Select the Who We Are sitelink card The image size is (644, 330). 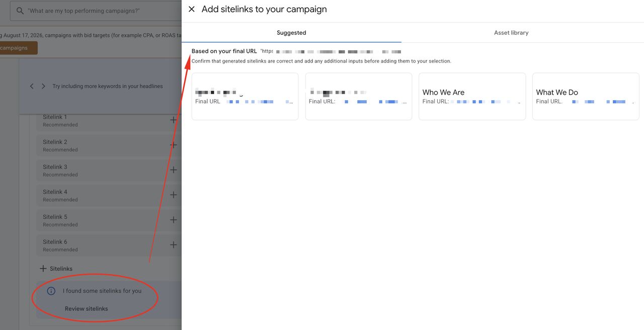[472, 96]
